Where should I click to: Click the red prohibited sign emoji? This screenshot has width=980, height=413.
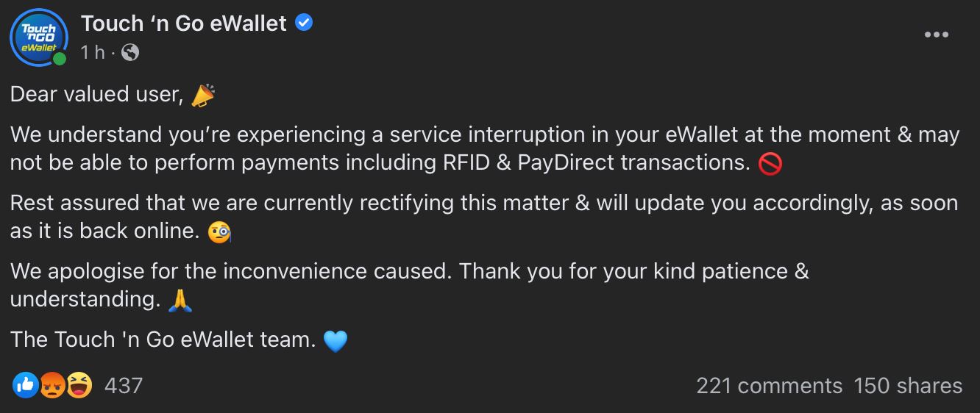pyautogui.click(x=770, y=163)
